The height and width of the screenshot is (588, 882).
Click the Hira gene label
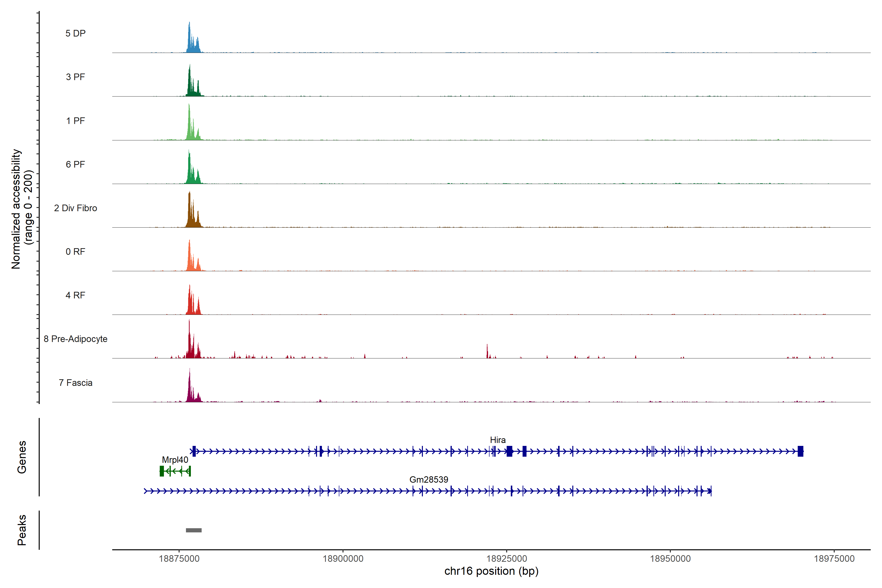pyautogui.click(x=498, y=440)
